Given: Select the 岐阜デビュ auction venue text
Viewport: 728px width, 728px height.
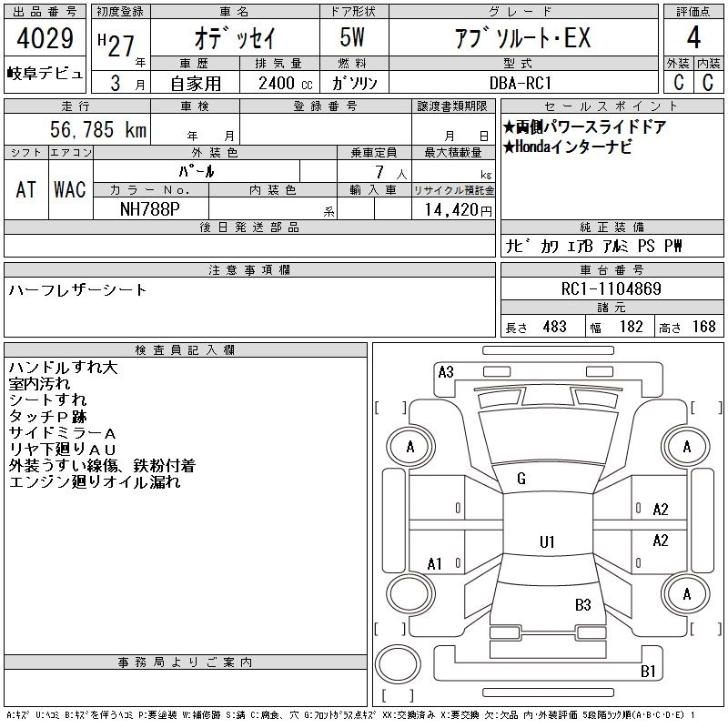Looking at the screenshot, I should click(45, 74).
